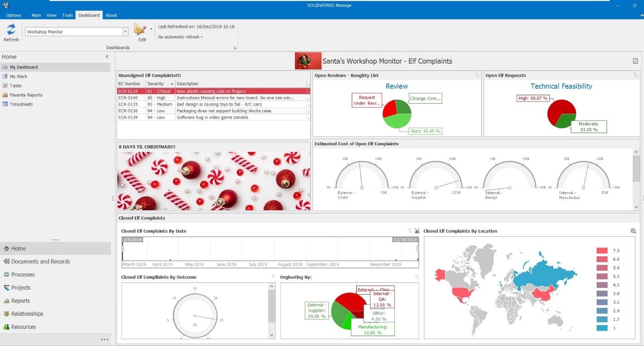The height and width of the screenshot is (346, 644).
Task: Click the EC Number column header
Action: [x=131, y=84]
